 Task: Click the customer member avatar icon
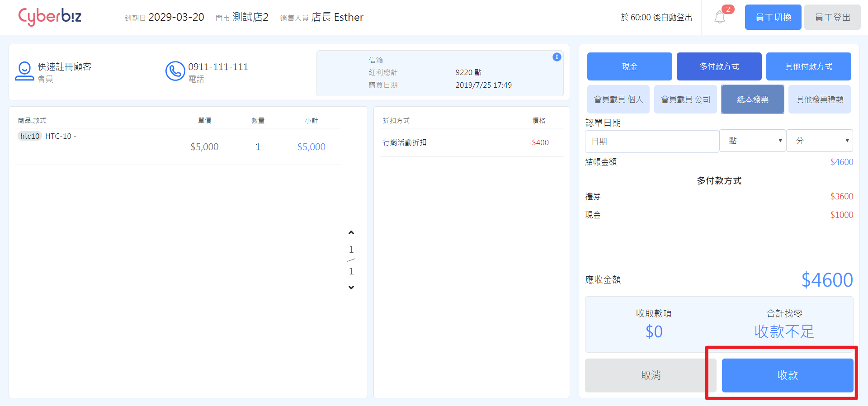coord(24,71)
